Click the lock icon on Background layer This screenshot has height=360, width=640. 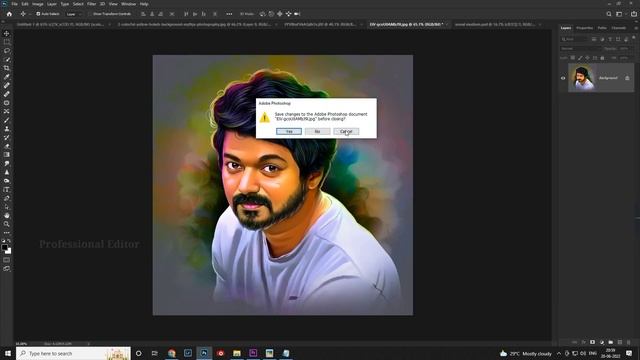(627, 78)
